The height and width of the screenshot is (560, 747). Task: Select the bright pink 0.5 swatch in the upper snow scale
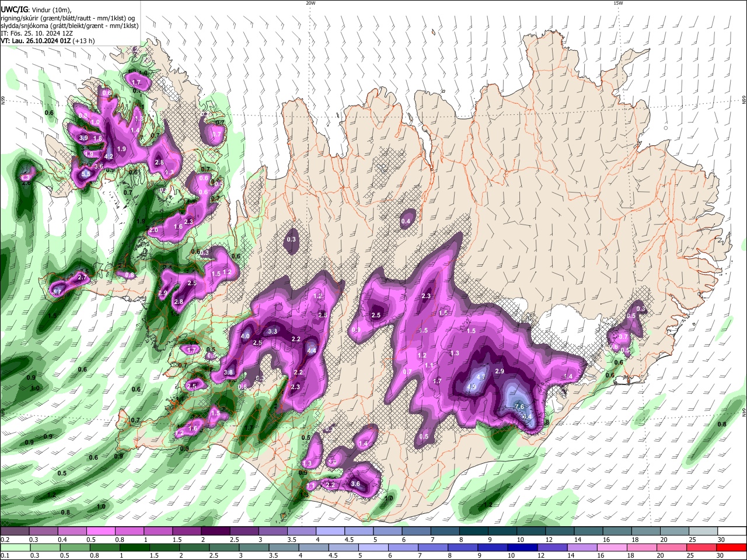(100, 531)
